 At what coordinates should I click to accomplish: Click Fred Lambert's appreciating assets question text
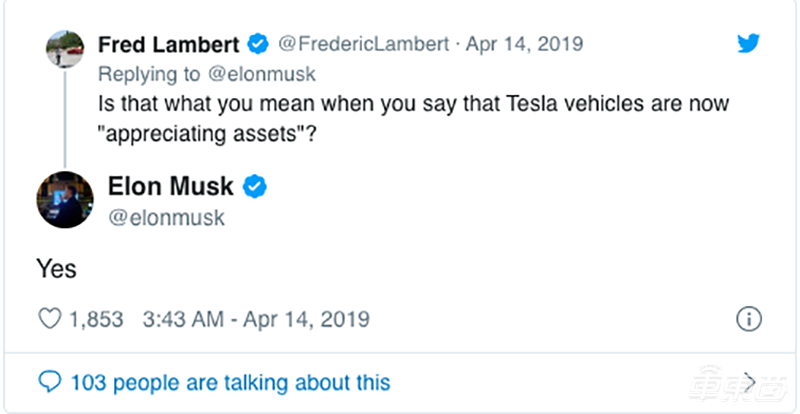(x=413, y=119)
